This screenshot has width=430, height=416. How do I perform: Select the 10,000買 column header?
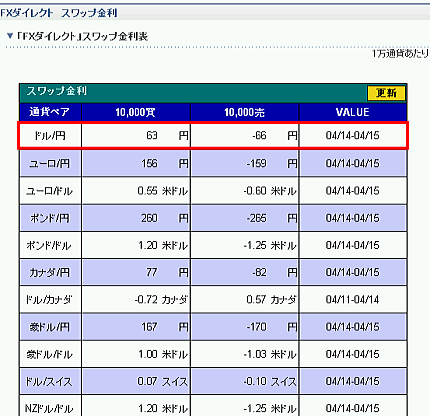(x=136, y=112)
